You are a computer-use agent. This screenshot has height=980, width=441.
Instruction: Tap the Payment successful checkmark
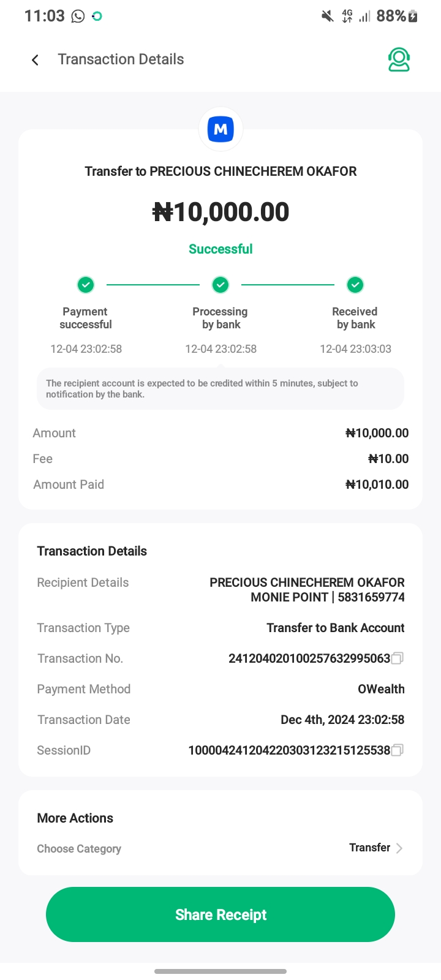pos(86,285)
